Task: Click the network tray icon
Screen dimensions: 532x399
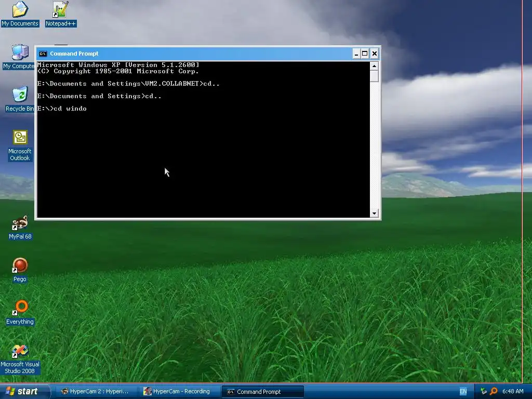Action: [x=484, y=391]
